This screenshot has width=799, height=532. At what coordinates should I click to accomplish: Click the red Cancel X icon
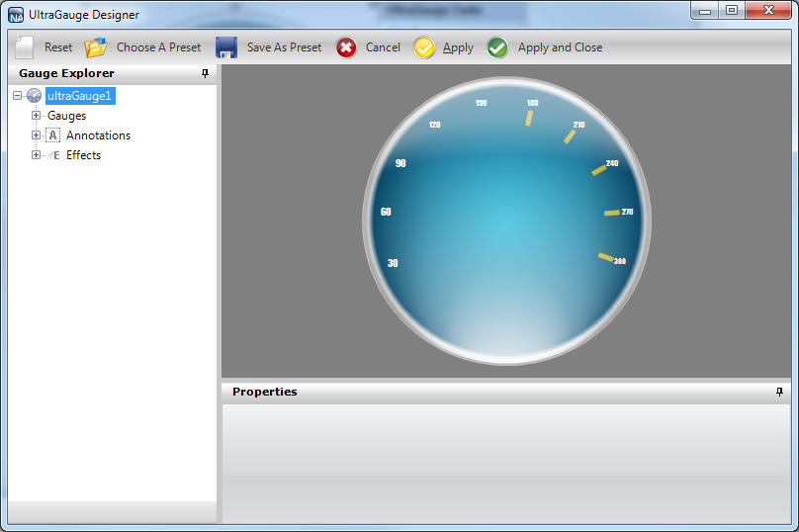click(x=346, y=47)
